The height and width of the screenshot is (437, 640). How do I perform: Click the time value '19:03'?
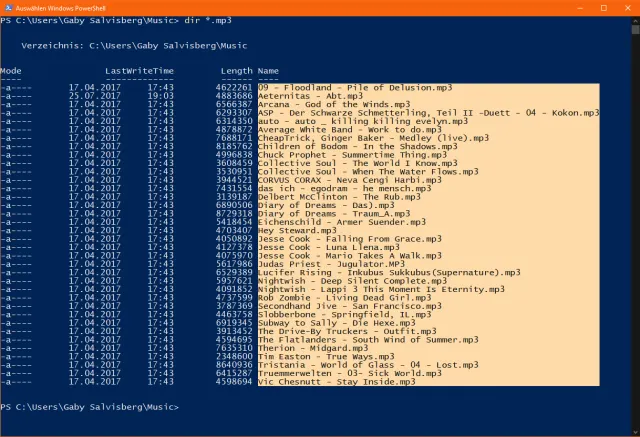[160, 96]
